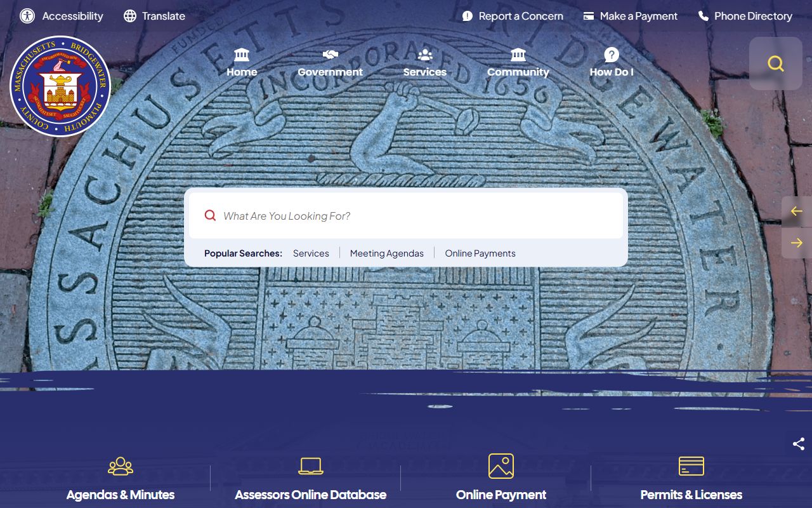Go to previous slide with left arrow
This screenshot has height=508, width=812.
[797, 211]
